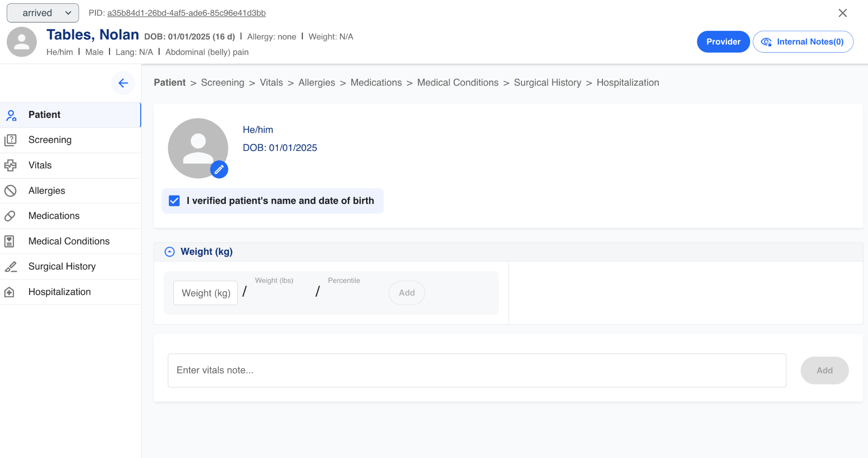Click the Screening question-mark sidebar icon
868x458 pixels.
(10, 140)
